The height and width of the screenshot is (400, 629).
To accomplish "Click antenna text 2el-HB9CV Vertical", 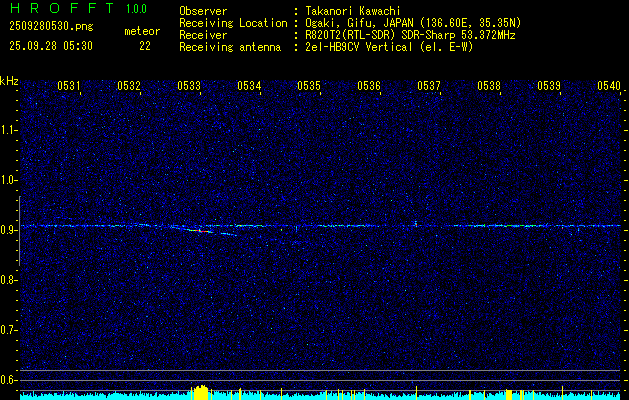I will click(359, 47).
